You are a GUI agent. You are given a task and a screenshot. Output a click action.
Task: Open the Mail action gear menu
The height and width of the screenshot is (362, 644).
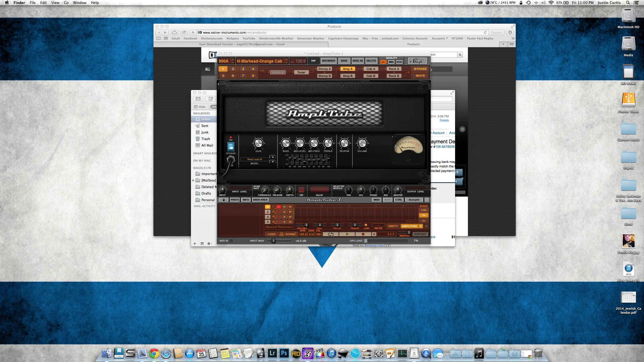coord(209,244)
